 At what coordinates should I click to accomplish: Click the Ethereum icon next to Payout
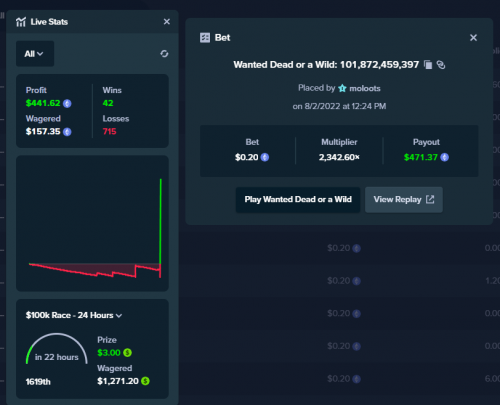444,157
